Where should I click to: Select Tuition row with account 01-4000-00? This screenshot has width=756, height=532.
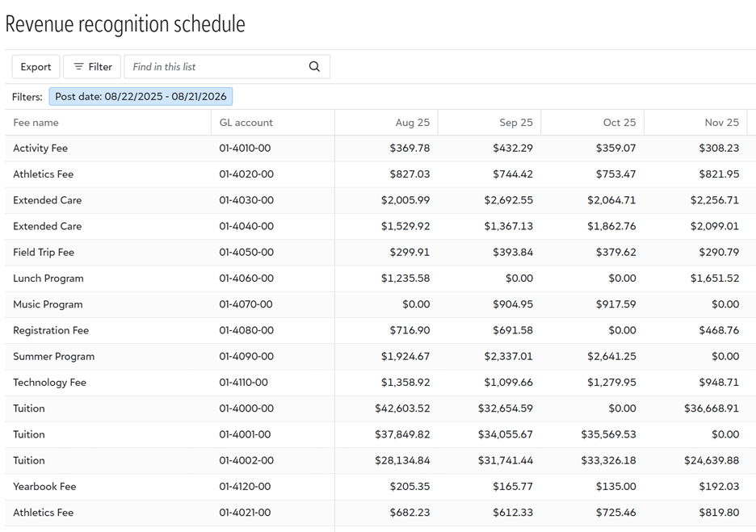[x=29, y=408]
